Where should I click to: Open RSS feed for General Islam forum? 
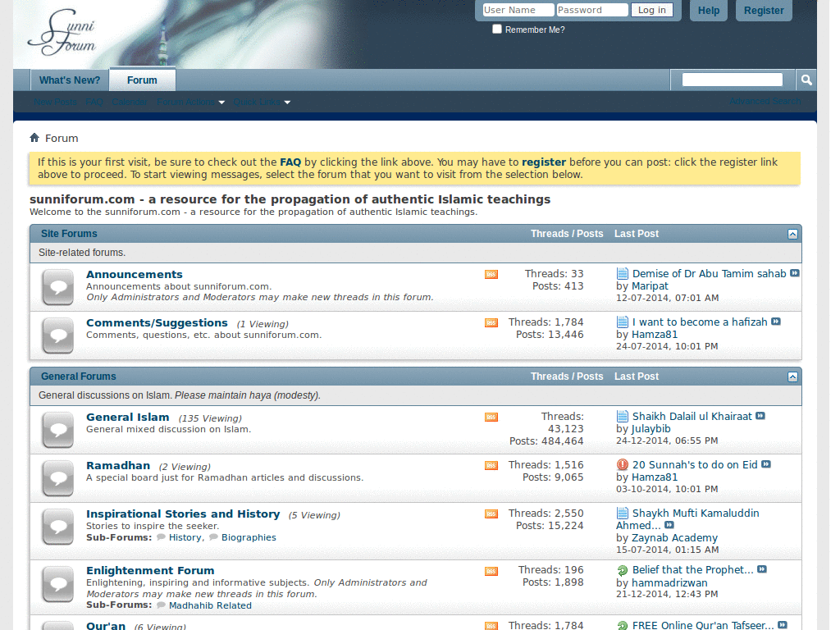click(491, 417)
